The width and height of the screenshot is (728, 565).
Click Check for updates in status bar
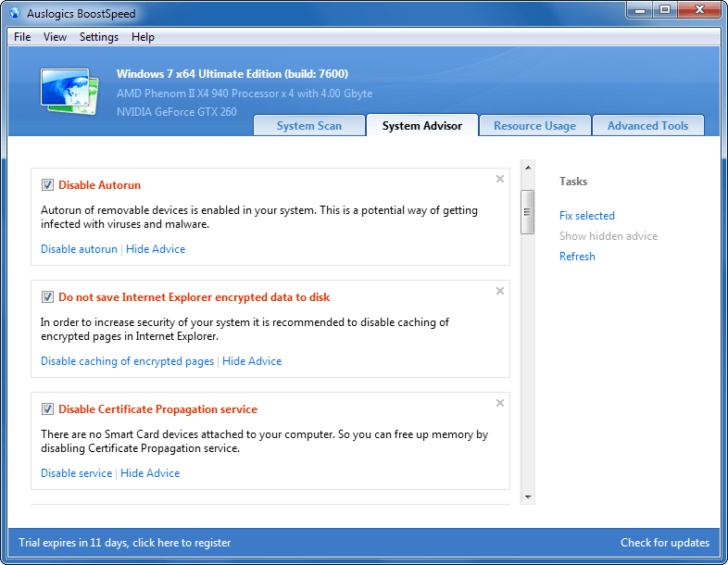point(665,543)
